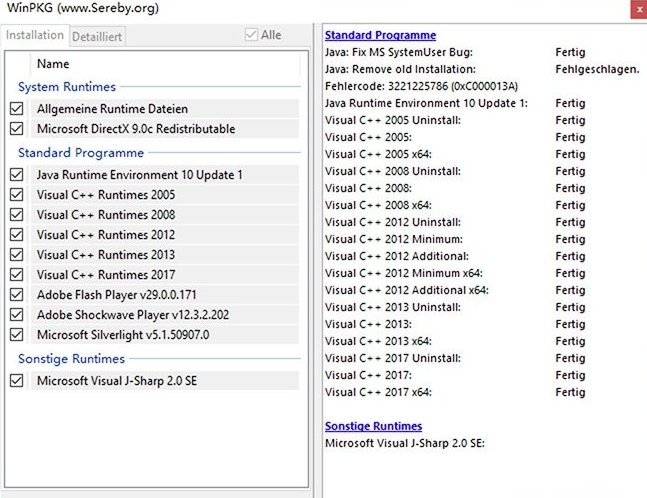This screenshot has height=498, width=647.
Task: Click 'Visual C++ 2008 x64:' log line
Action: pos(378,205)
